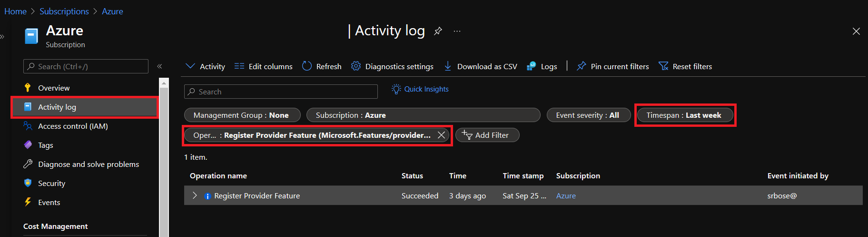The width and height of the screenshot is (868, 237).
Task: Click the circular Refresh icon
Action: [307, 66]
